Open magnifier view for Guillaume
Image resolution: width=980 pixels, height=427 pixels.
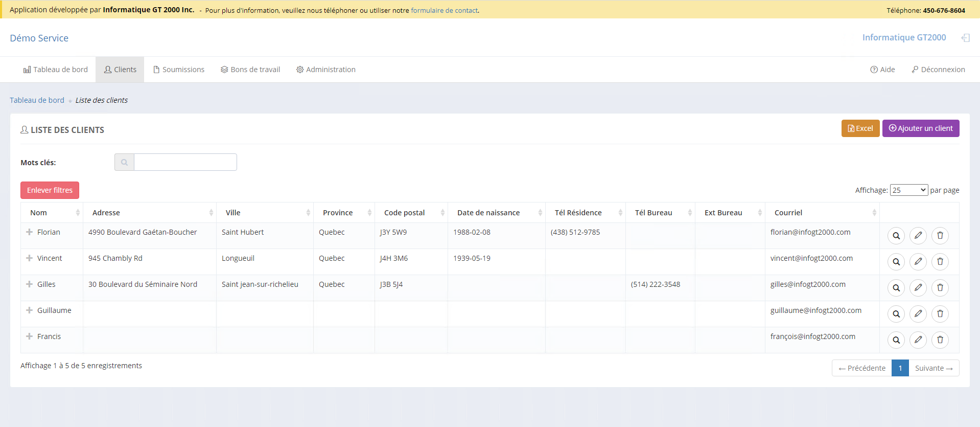[896, 314]
